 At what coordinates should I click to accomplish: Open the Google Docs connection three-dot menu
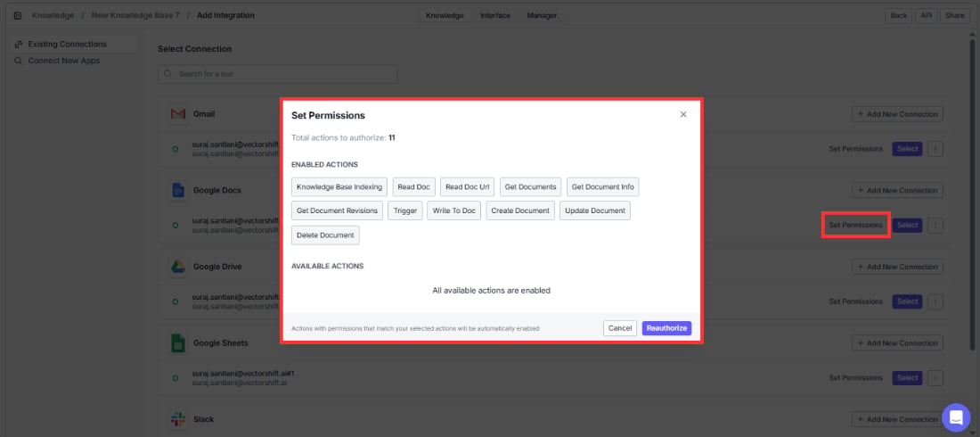(x=935, y=226)
